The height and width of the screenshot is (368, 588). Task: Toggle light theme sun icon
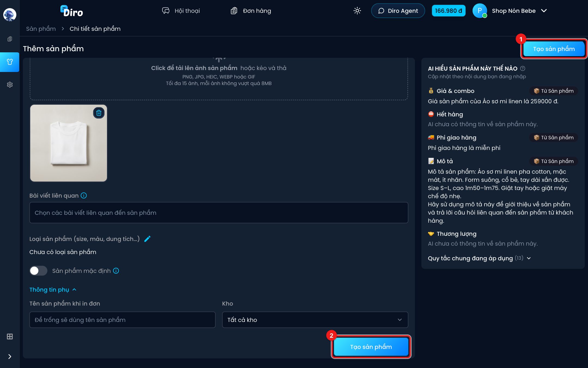coord(357,11)
